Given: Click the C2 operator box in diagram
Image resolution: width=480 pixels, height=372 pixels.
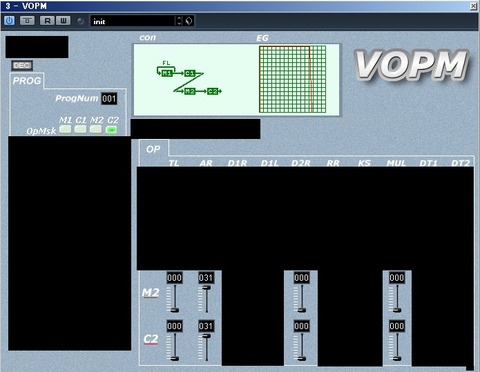Looking at the screenshot, I should coord(212,91).
